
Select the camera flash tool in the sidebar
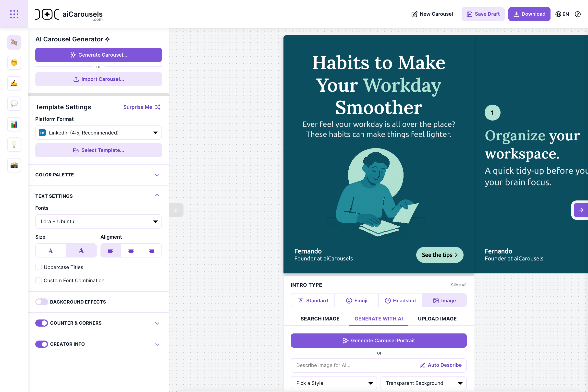click(x=14, y=165)
